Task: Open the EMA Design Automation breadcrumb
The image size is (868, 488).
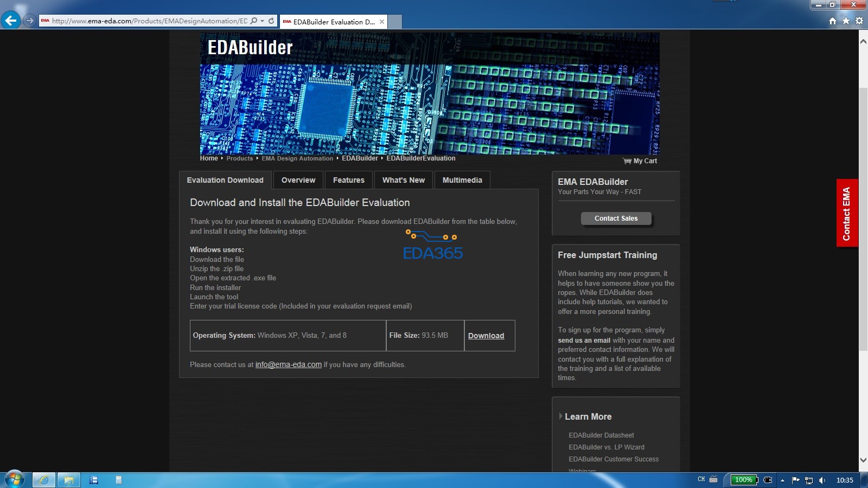Action: tap(297, 158)
